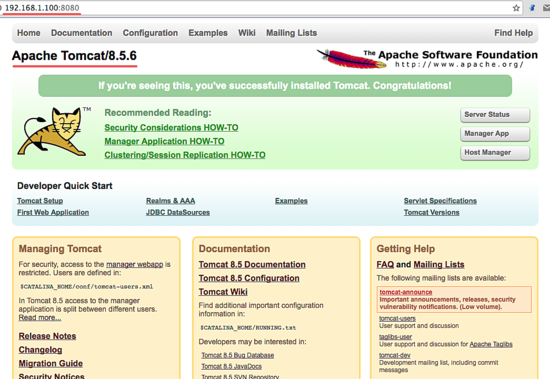Open the Tomcat 8.5 JavaDocs link
The image size is (550, 379).
click(x=232, y=366)
